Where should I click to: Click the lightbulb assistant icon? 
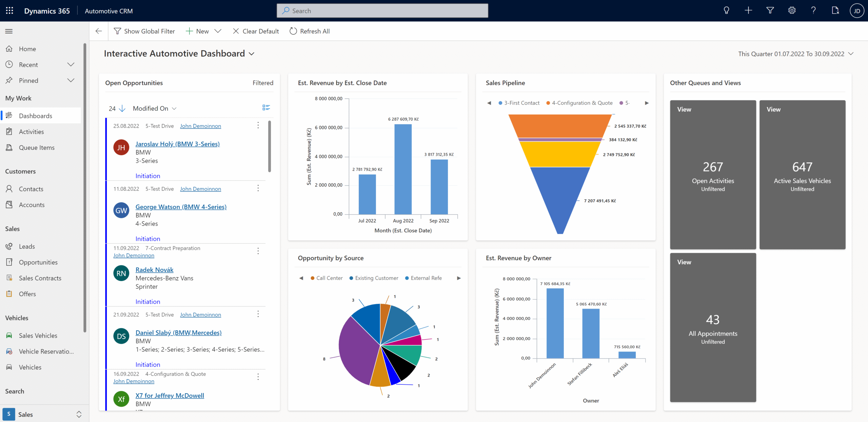pyautogui.click(x=726, y=11)
